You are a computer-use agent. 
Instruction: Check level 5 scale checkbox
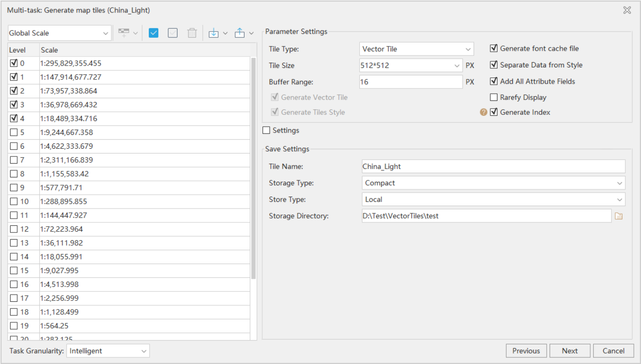coord(13,132)
